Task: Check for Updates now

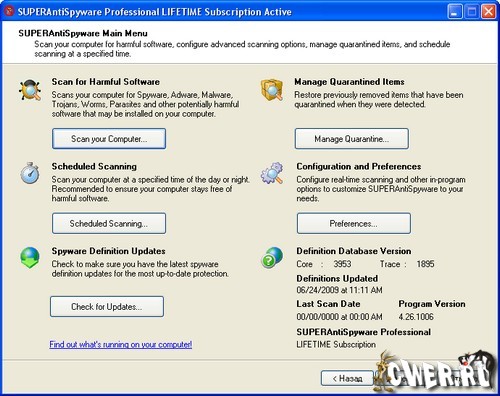Action: [107, 307]
